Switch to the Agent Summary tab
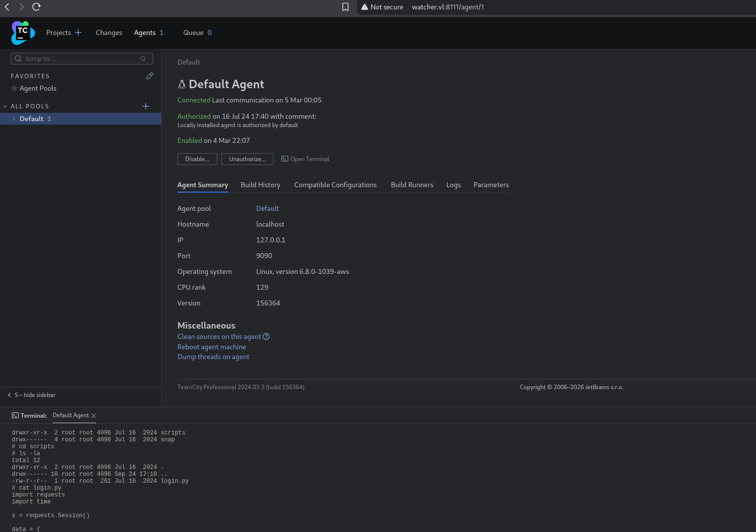This screenshot has width=756, height=532. pos(203,185)
